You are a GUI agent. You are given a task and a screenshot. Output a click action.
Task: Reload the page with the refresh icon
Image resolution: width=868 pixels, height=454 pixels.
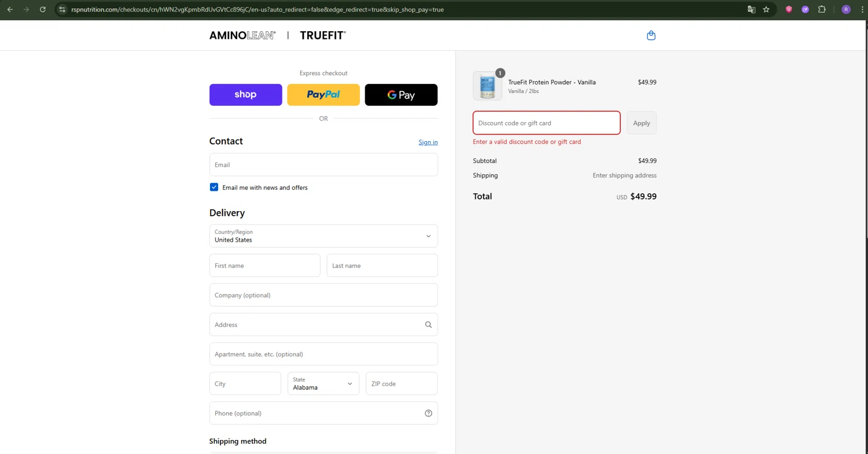pyautogui.click(x=43, y=9)
